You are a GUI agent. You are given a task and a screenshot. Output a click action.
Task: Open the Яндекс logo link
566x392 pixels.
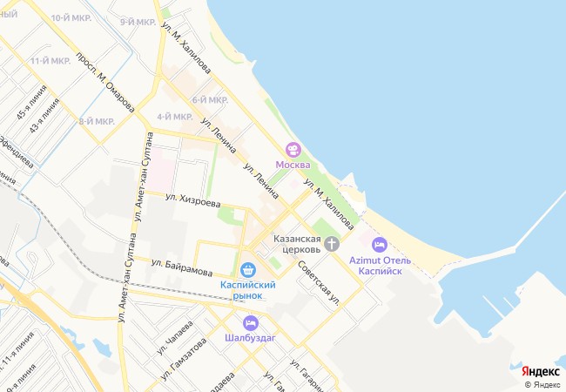click(540, 372)
